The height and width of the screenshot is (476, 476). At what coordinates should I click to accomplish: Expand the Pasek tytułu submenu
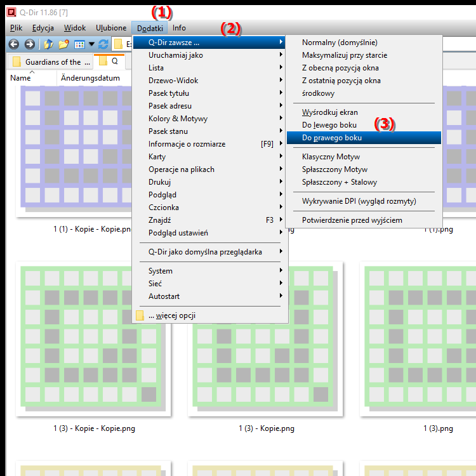point(209,93)
